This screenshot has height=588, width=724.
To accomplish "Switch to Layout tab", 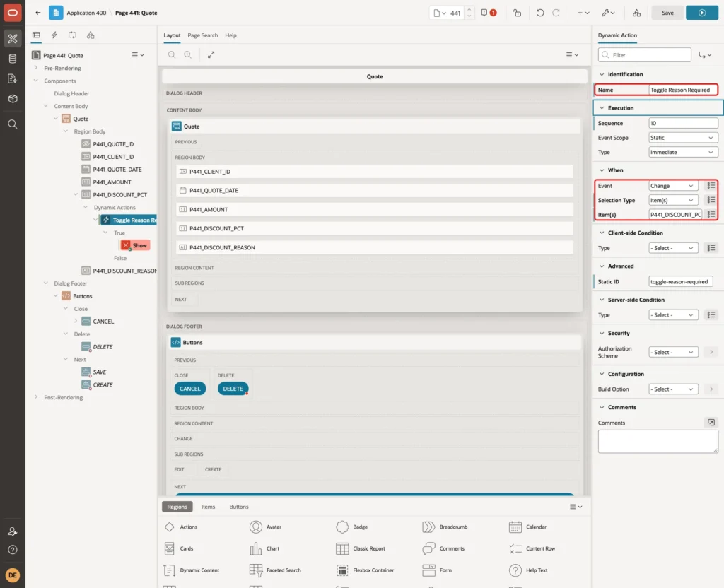I will [172, 35].
